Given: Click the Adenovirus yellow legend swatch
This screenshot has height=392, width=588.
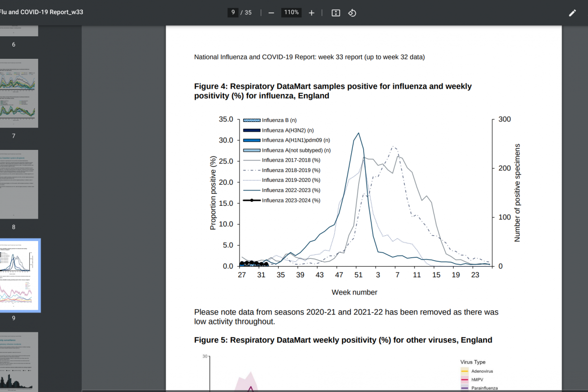Looking at the screenshot, I should click(x=465, y=371).
